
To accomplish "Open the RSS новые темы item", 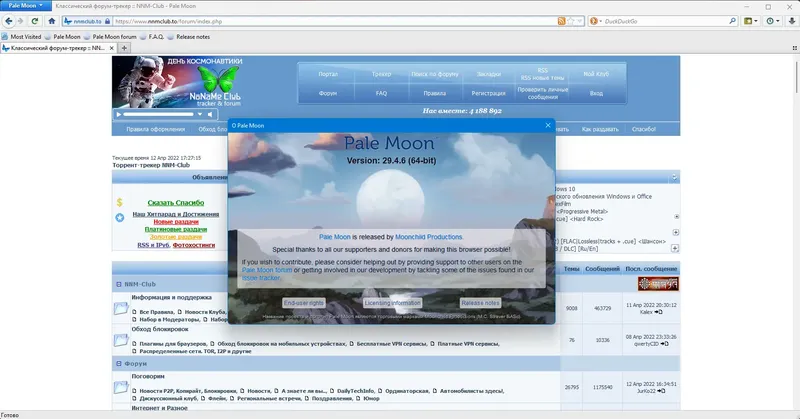I will [x=542, y=78].
